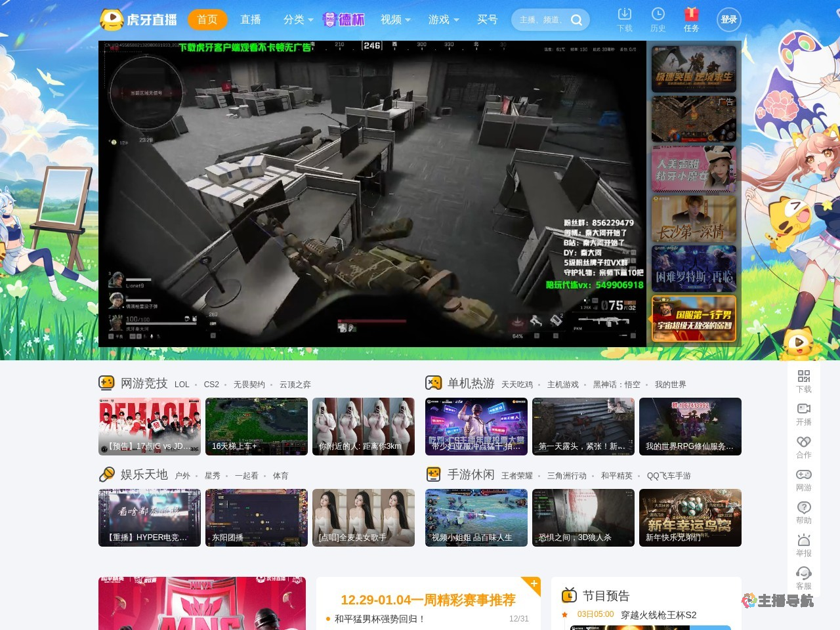This screenshot has height=630, width=840.
Task: Click the QR code download icon in sidebar
Action: click(x=804, y=380)
